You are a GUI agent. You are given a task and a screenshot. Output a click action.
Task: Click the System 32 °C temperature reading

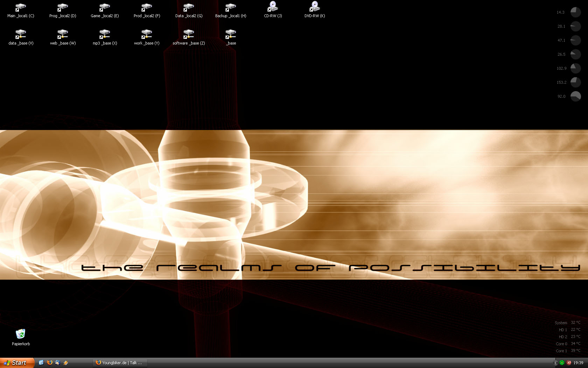567,323
